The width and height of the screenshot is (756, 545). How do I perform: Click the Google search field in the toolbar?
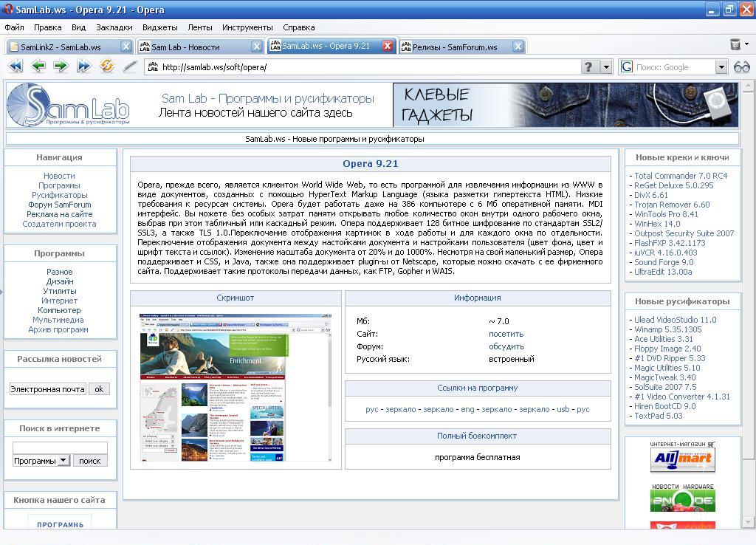(x=674, y=67)
